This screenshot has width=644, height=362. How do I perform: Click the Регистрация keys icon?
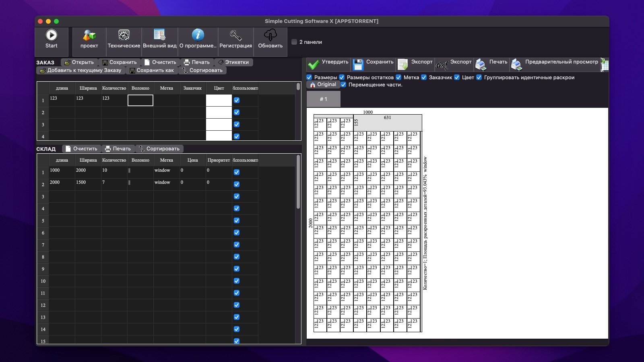[235, 35]
